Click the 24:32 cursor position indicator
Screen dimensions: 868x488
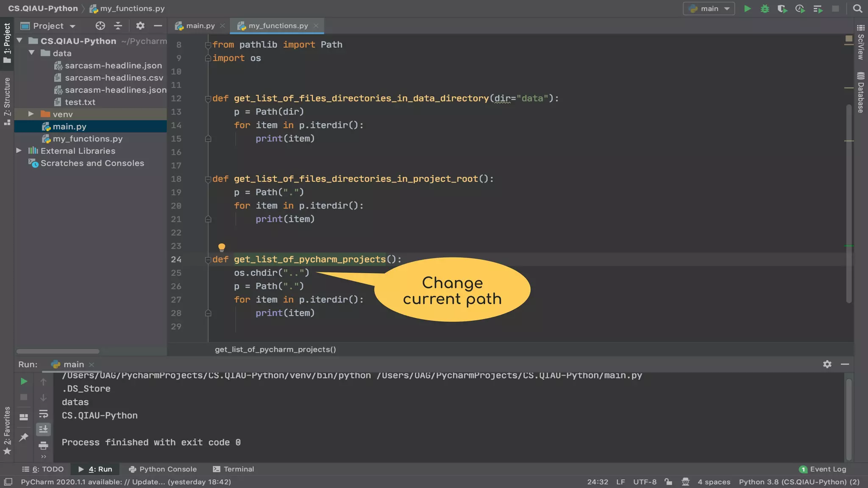598,482
